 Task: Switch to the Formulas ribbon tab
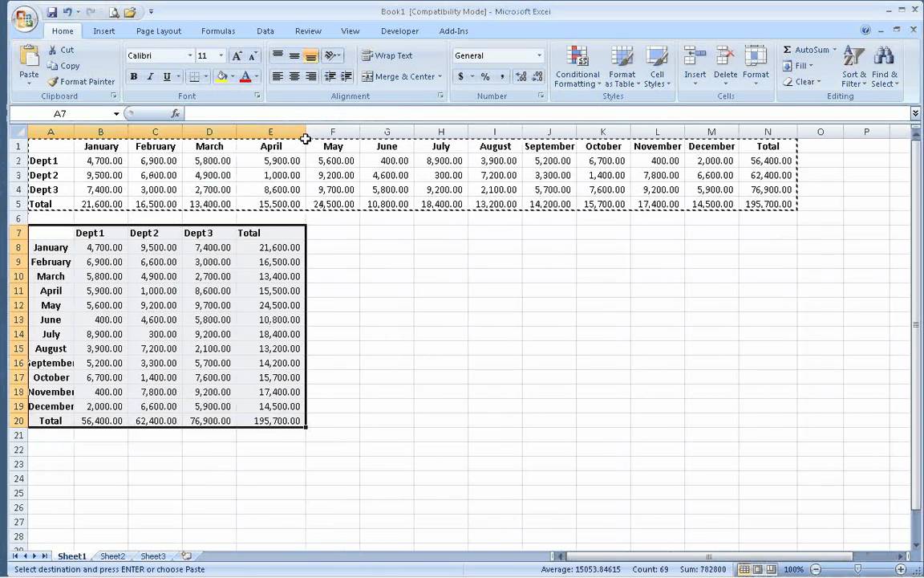click(x=218, y=31)
